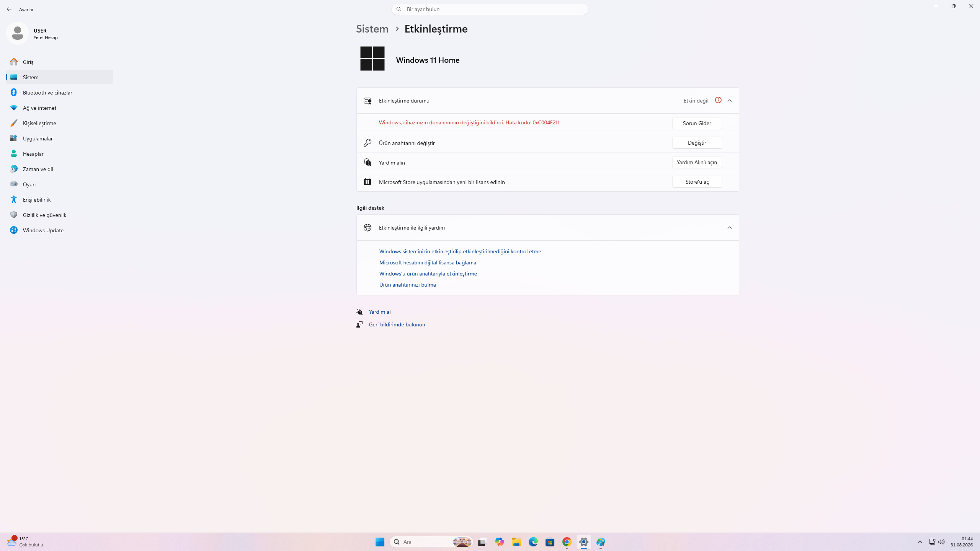The image size is (980, 551).
Task: Click the Yardım Alın'ı açın button
Action: (x=697, y=162)
